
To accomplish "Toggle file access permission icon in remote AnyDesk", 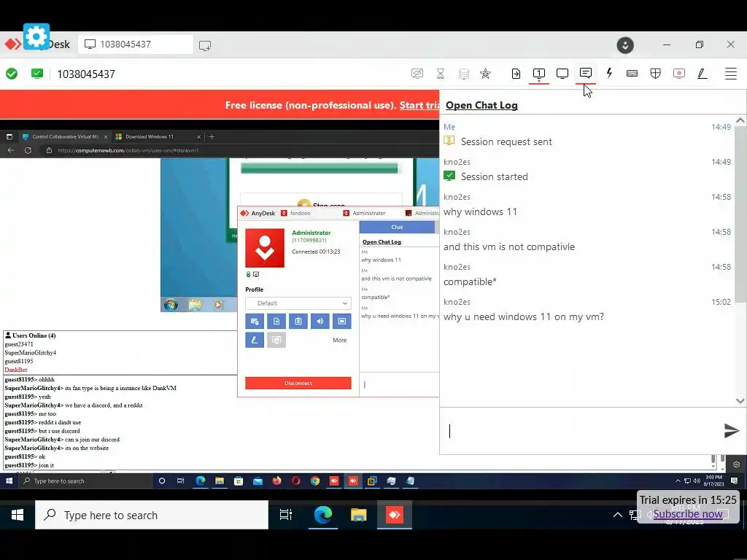I will point(276,322).
